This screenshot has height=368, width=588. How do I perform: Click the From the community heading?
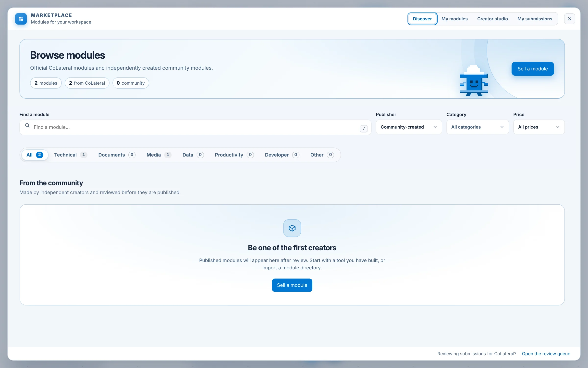51,183
